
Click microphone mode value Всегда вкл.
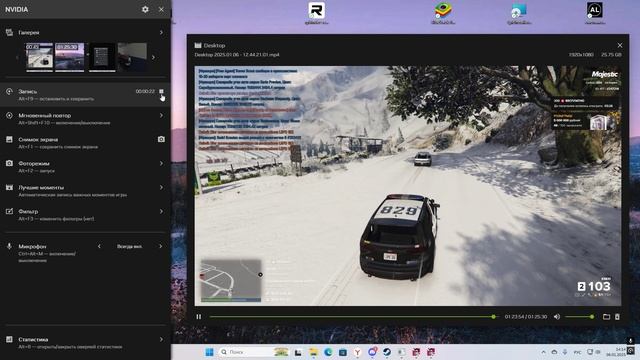point(129,247)
